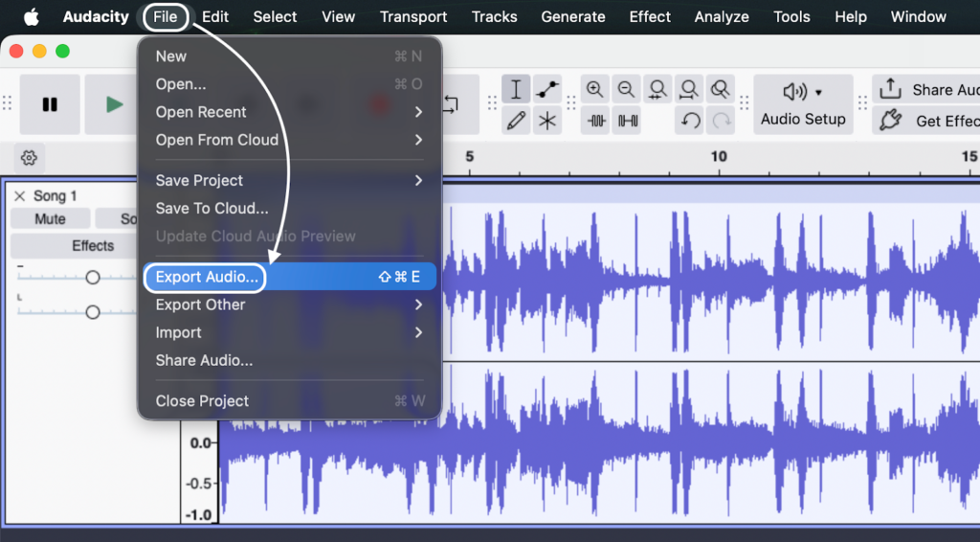Select the Multi-tool asterisk icon
980x542 pixels.
pos(547,121)
